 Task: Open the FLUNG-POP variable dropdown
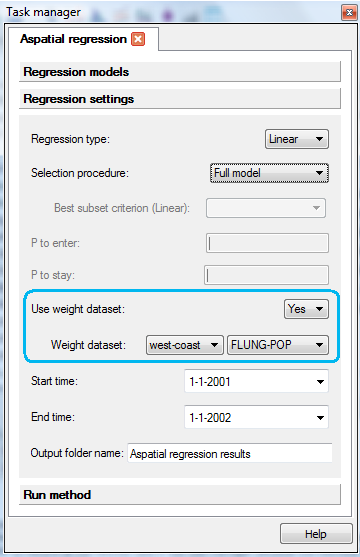278,345
